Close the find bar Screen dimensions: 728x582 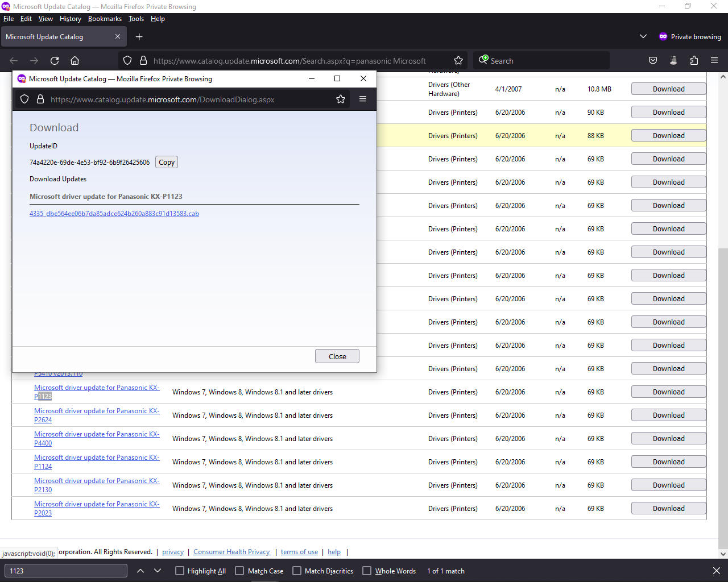coord(716,571)
